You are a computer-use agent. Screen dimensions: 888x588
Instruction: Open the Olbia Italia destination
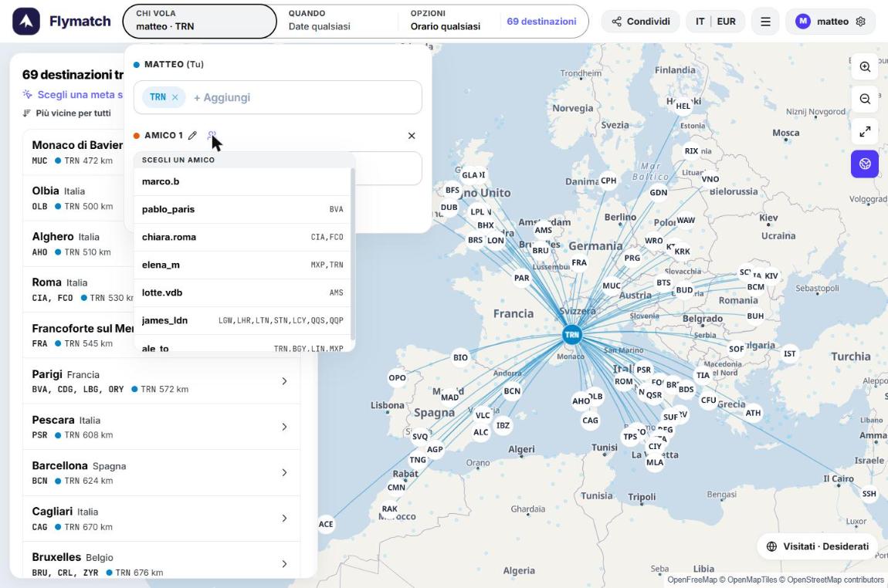point(77,198)
